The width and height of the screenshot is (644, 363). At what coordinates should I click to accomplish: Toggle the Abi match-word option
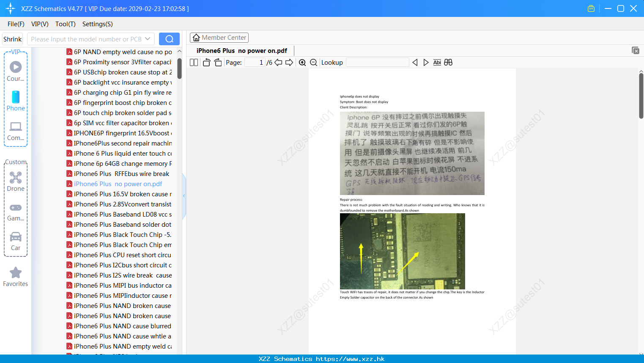click(x=437, y=63)
